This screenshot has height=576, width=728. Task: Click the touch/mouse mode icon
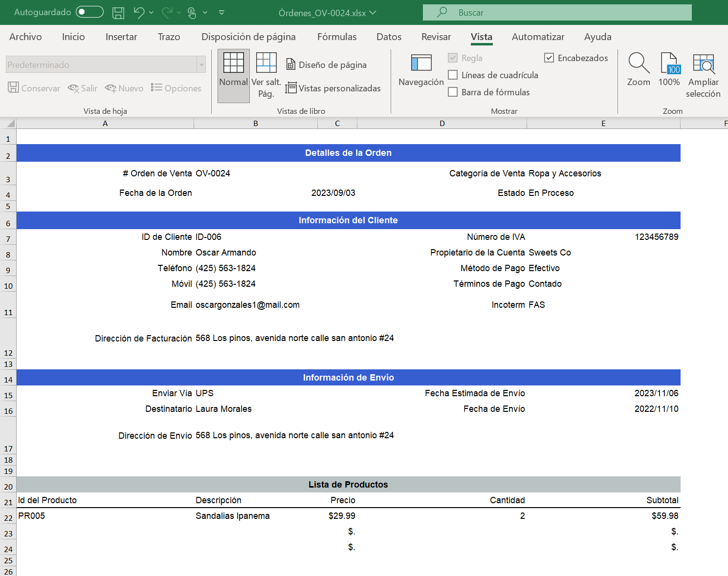click(192, 13)
